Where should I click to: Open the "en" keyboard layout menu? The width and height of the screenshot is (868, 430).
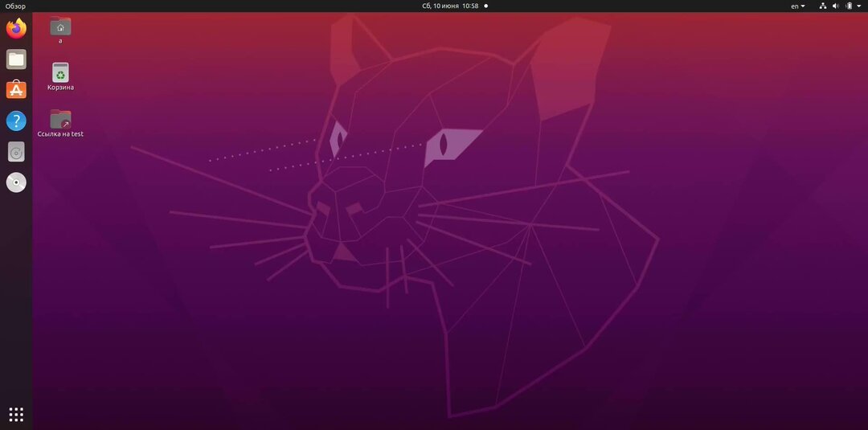coord(798,6)
